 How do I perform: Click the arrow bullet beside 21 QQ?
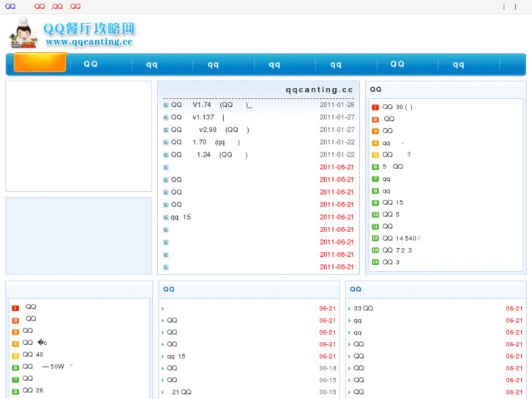click(x=163, y=392)
